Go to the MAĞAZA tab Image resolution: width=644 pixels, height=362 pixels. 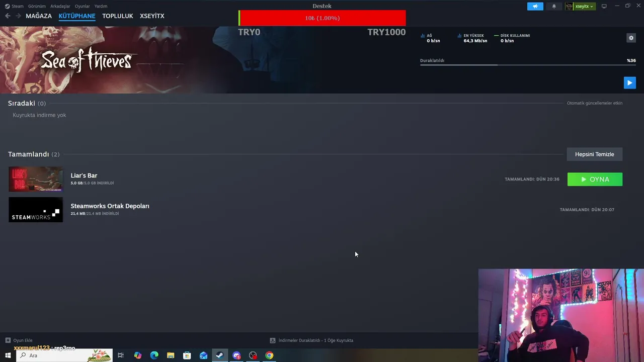point(39,16)
